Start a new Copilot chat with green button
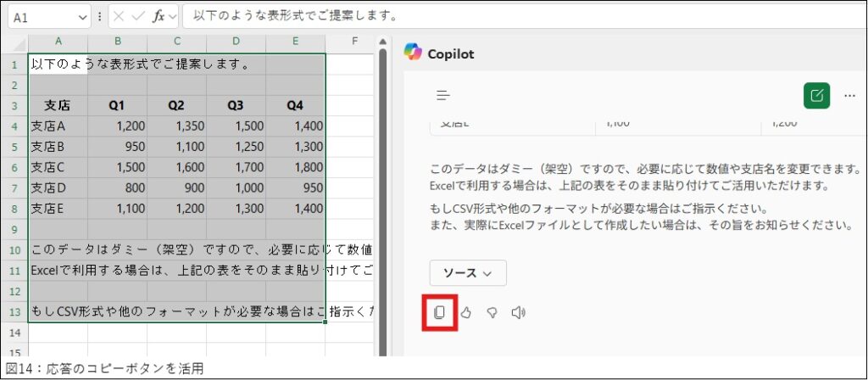 [816, 96]
